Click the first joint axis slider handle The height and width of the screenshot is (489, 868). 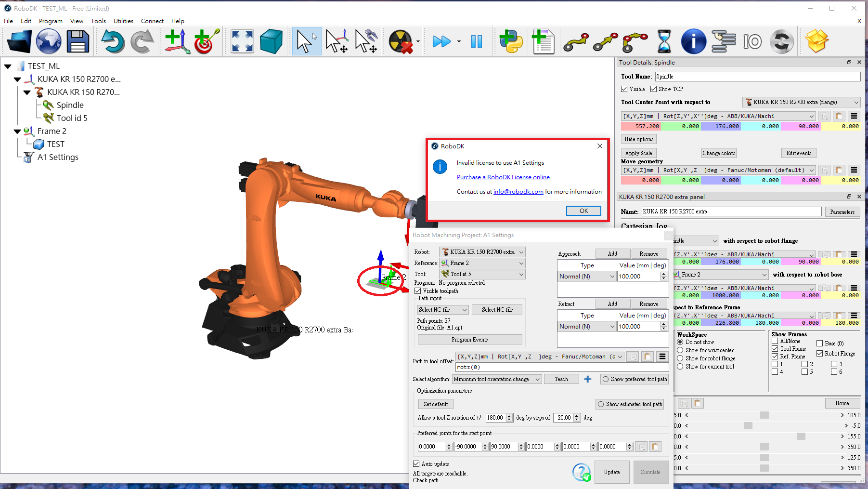point(764,415)
